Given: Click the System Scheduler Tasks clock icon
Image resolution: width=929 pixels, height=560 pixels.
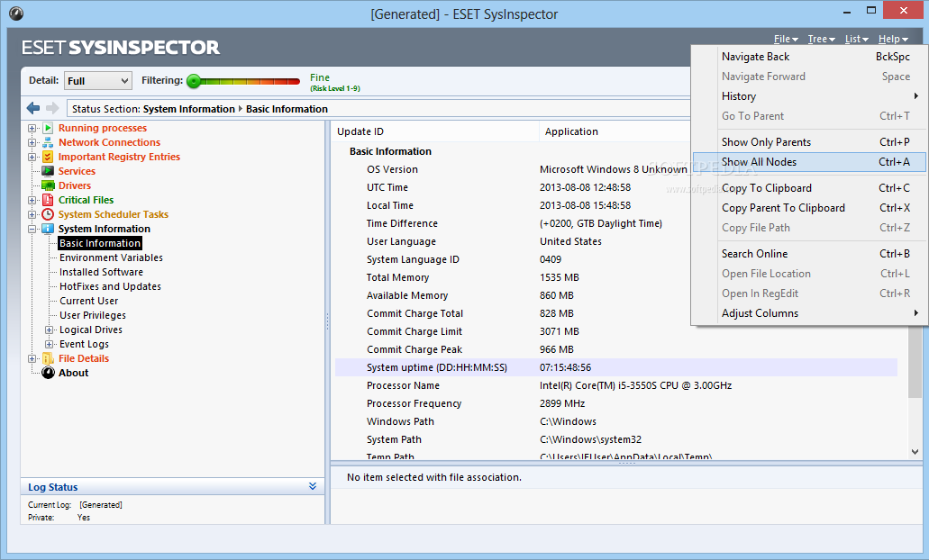Looking at the screenshot, I should coord(48,214).
